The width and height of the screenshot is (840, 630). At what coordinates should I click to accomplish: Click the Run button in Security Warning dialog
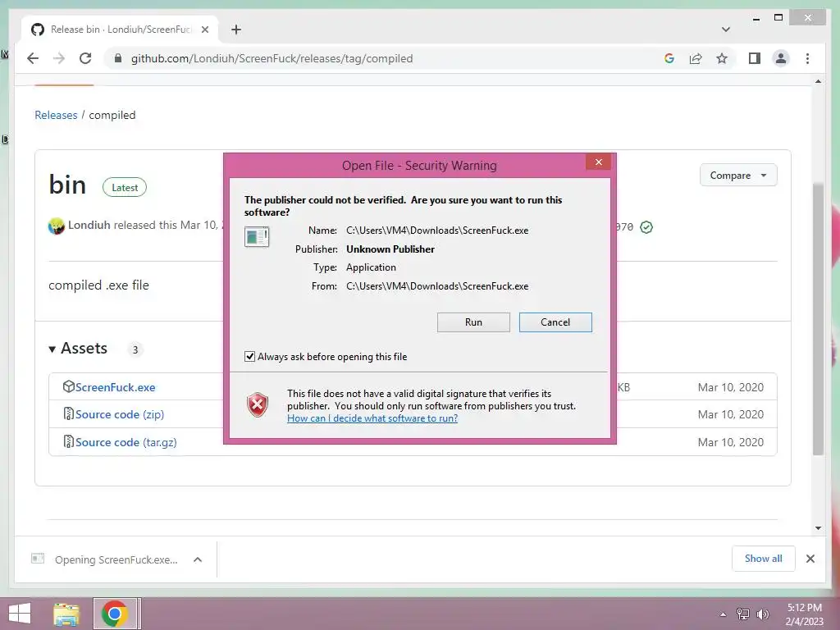473,322
